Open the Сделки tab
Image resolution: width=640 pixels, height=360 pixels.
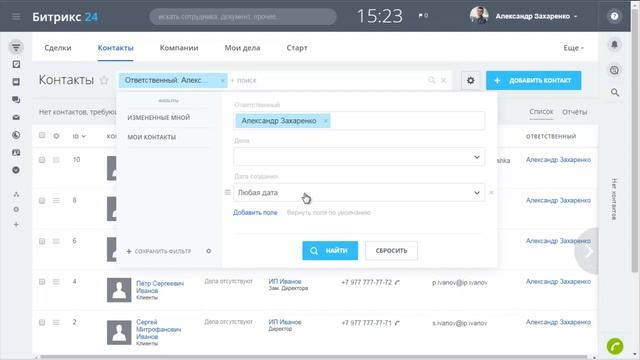click(58, 48)
